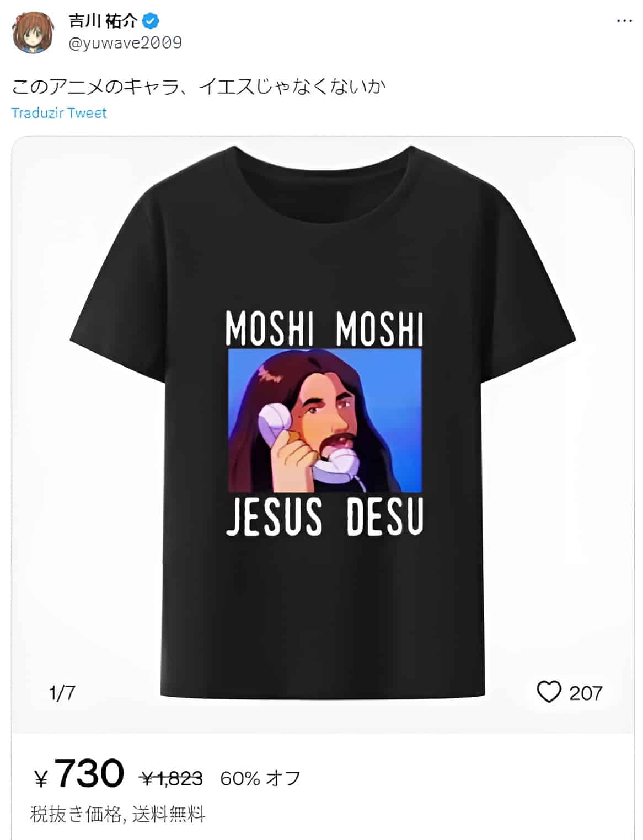This screenshot has height=840, width=643.
Task: Open the black t-shirt product image
Action: coord(323,422)
